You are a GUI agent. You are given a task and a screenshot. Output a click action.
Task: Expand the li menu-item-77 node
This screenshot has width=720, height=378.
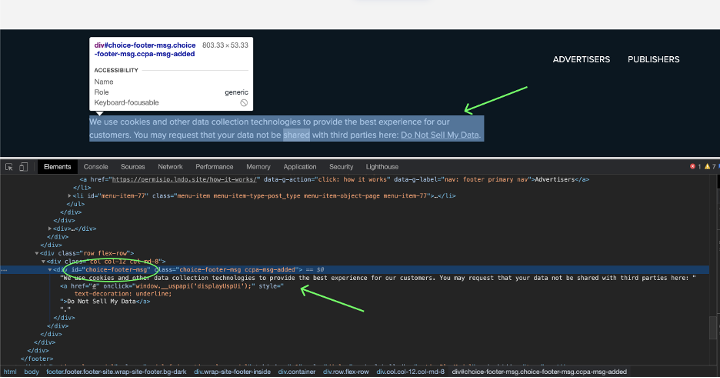[x=70, y=196]
